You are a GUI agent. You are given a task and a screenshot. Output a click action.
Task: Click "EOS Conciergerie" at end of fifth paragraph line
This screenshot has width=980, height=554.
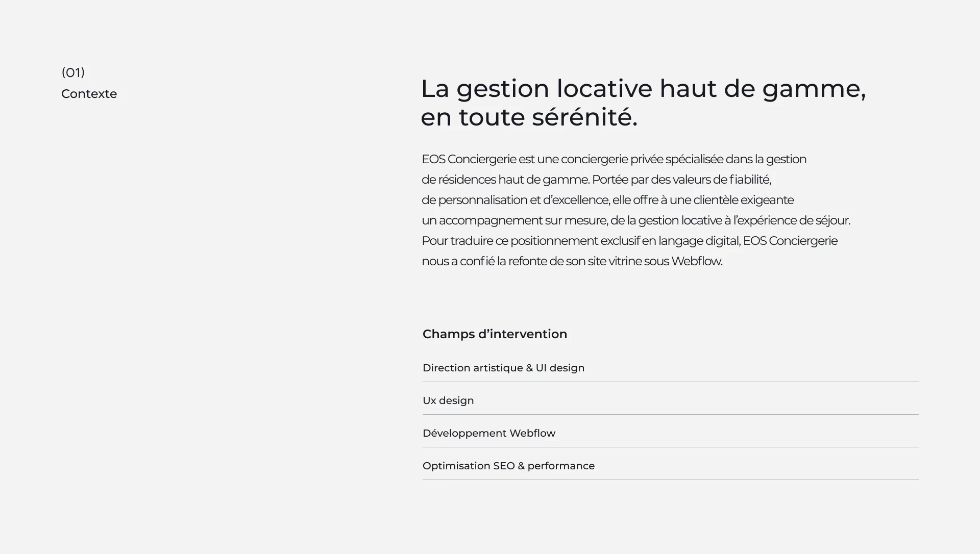tap(790, 241)
